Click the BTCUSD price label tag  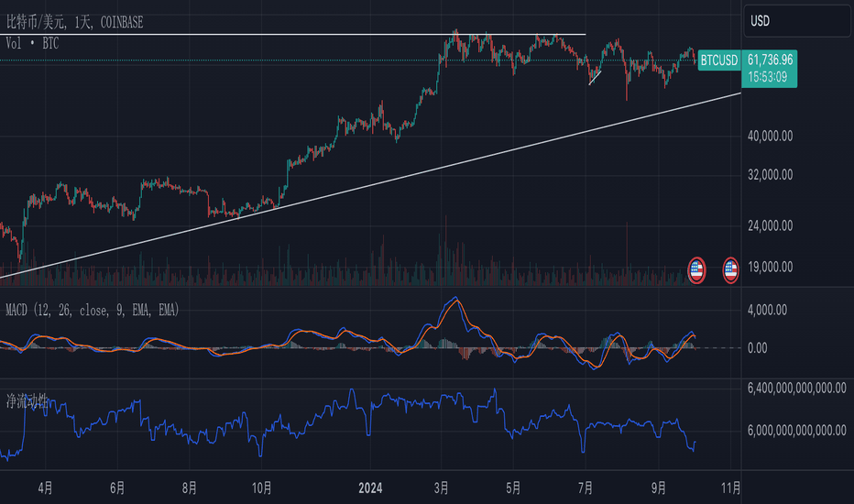[x=719, y=60]
